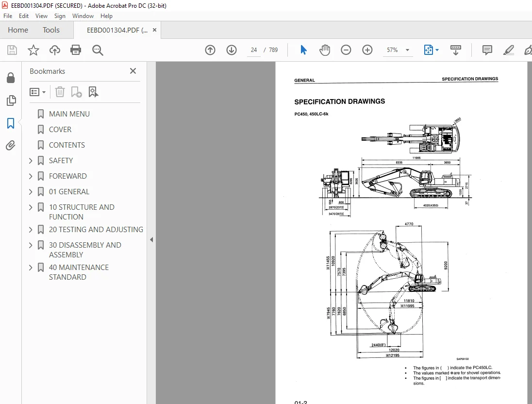532x404 pixels.
Task: Open the Sign menu
Action: coord(60,16)
